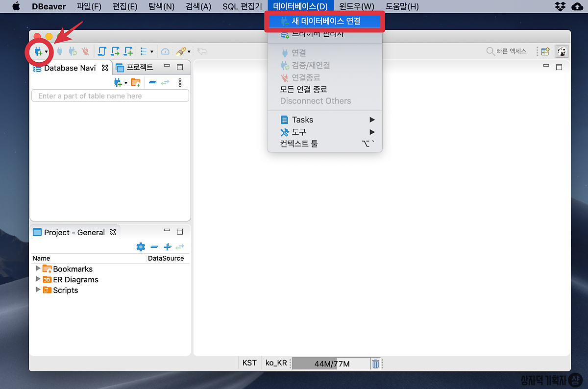588x389 pixels.
Task: Open the three-dot view menu in Navigator
Action: (180, 82)
